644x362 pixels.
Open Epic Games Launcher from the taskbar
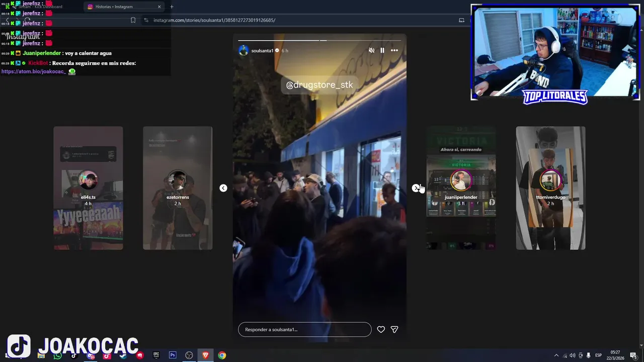pyautogui.click(x=156, y=355)
